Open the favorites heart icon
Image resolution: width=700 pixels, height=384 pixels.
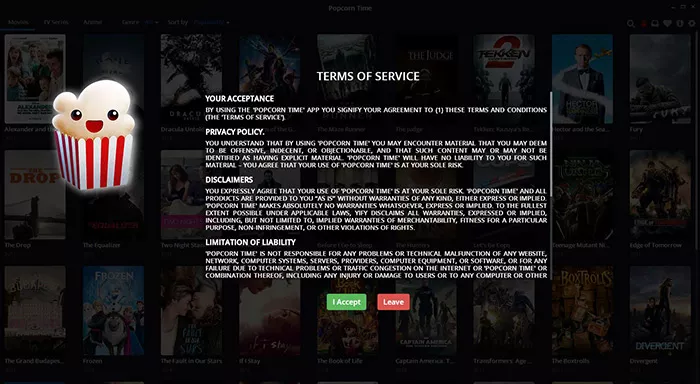pos(667,23)
